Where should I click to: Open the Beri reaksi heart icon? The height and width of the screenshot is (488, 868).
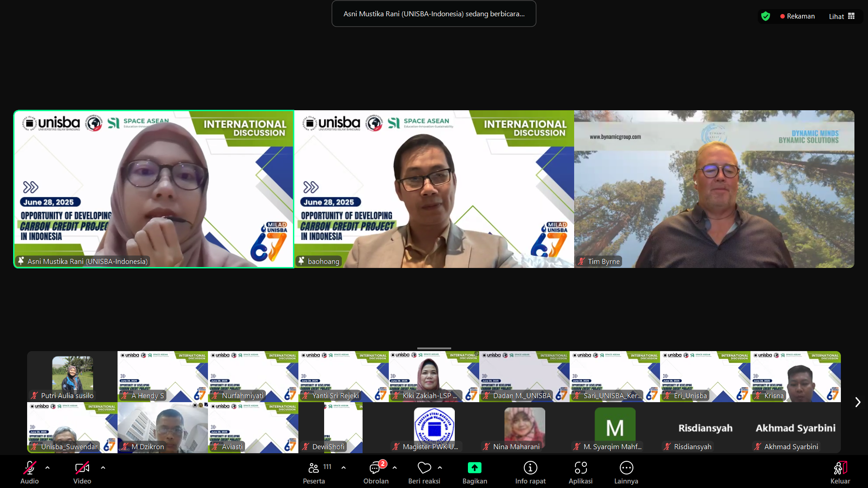(424, 468)
